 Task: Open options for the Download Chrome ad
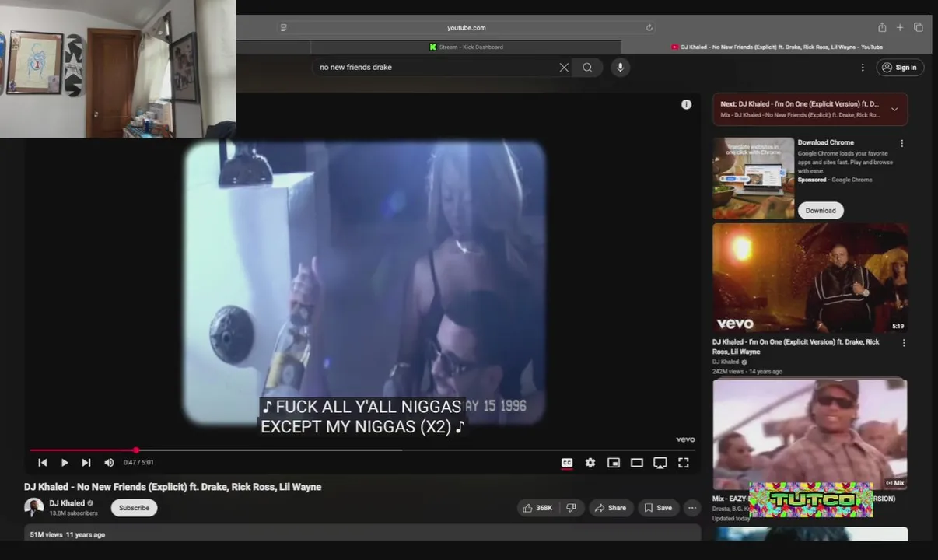(902, 143)
